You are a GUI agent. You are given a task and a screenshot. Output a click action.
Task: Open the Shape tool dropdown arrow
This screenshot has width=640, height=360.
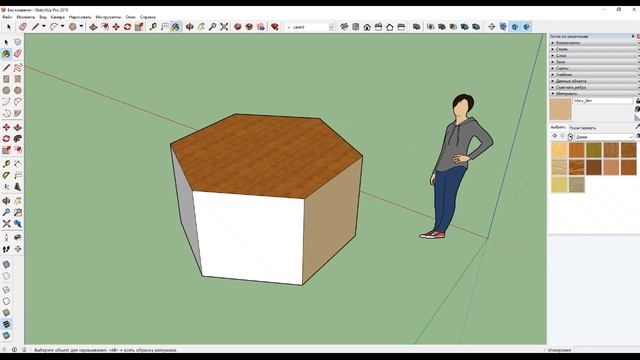(81, 27)
